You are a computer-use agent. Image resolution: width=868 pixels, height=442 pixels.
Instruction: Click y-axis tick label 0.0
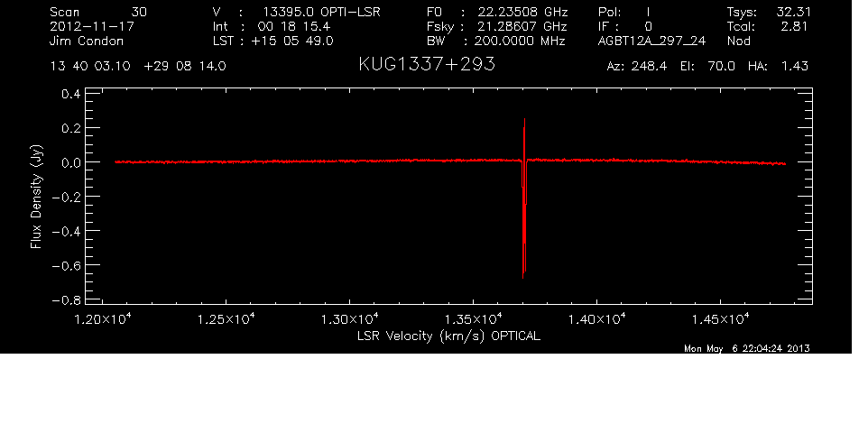(71, 162)
